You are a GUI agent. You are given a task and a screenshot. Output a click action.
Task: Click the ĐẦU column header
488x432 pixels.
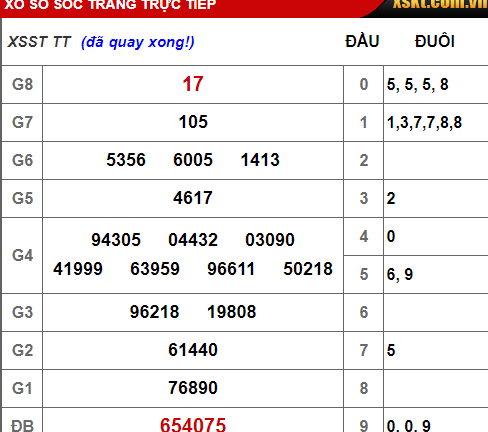(x=362, y=40)
